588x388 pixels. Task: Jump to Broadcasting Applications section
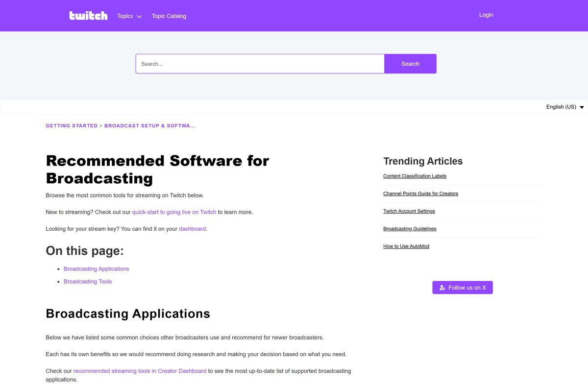tap(97, 269)
